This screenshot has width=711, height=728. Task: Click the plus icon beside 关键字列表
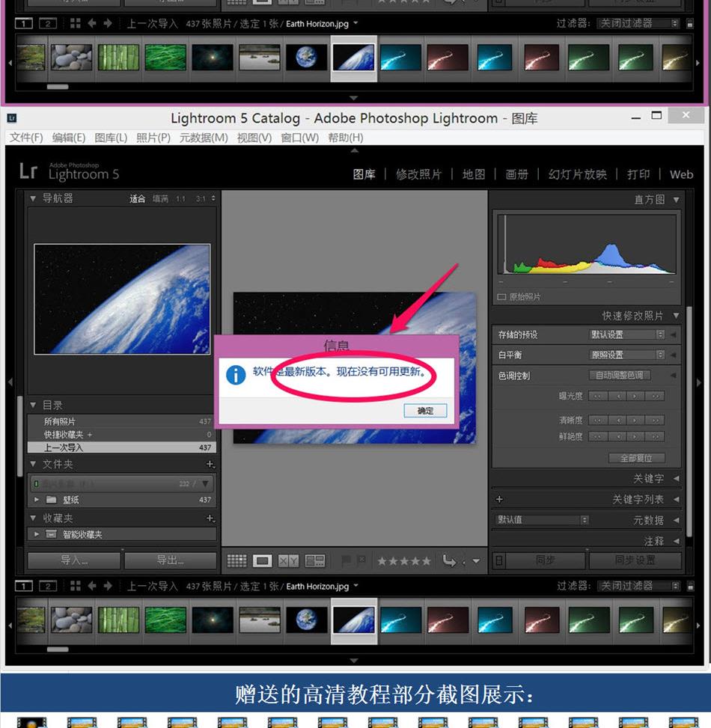click(499, 499)
